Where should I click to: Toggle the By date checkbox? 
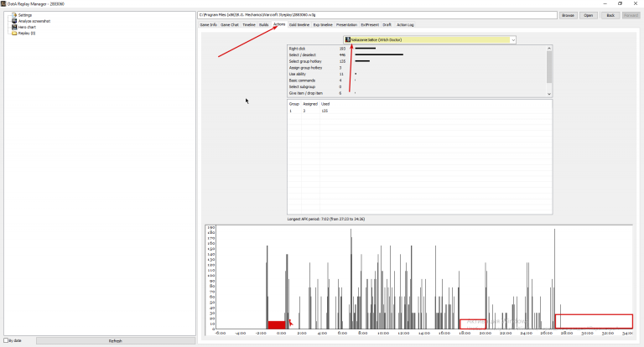tap(6, 340)
